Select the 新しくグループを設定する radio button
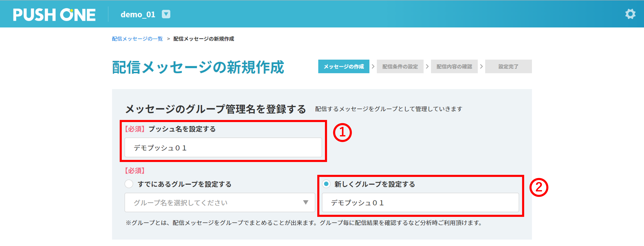644x246 pixels. [x=326, y=184]
